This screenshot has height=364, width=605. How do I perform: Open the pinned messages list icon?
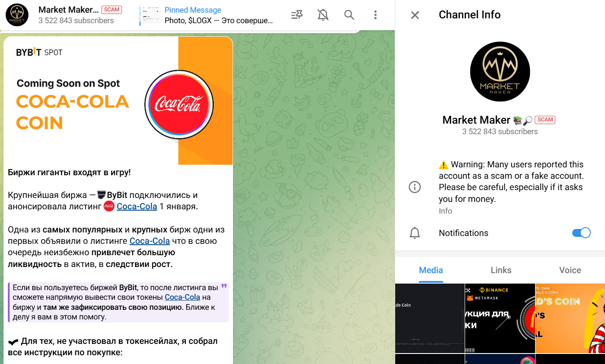coord(297,15)
